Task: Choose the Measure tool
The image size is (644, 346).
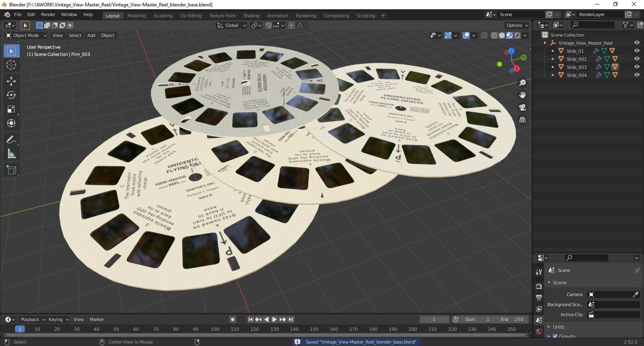Action: coord(11,154)
